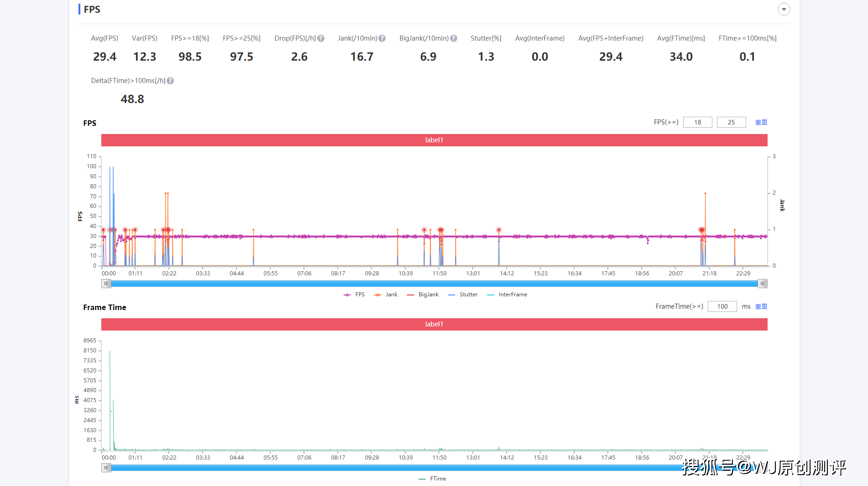Toggle the FPS series in the legend
Image resolution: width=868 pixels, height=486 pixels.
click(x=354, y=295)
